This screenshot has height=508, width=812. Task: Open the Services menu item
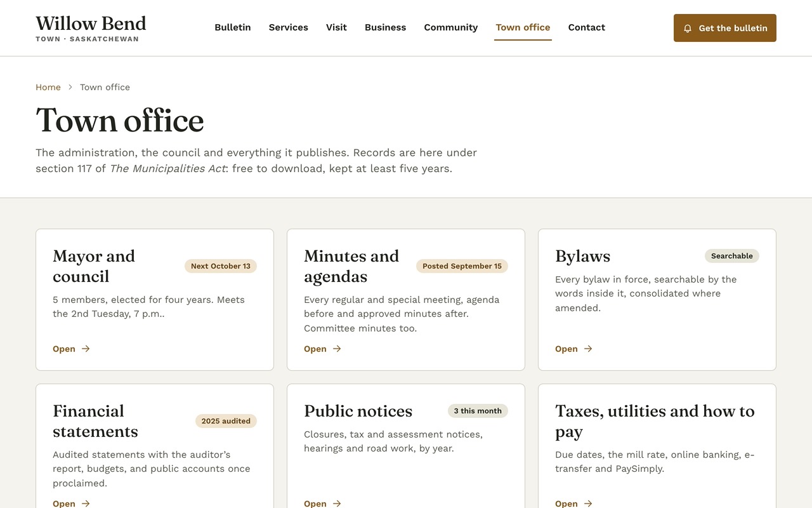289,27
